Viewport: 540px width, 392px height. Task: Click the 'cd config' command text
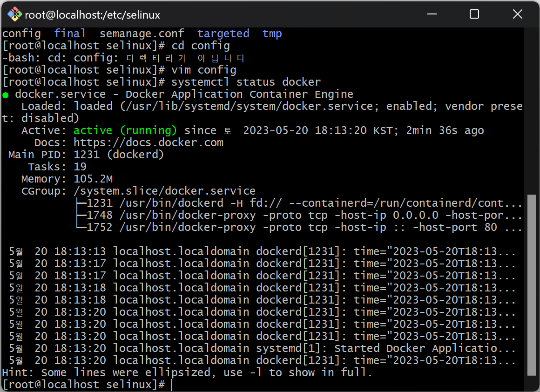coord(201,46)
